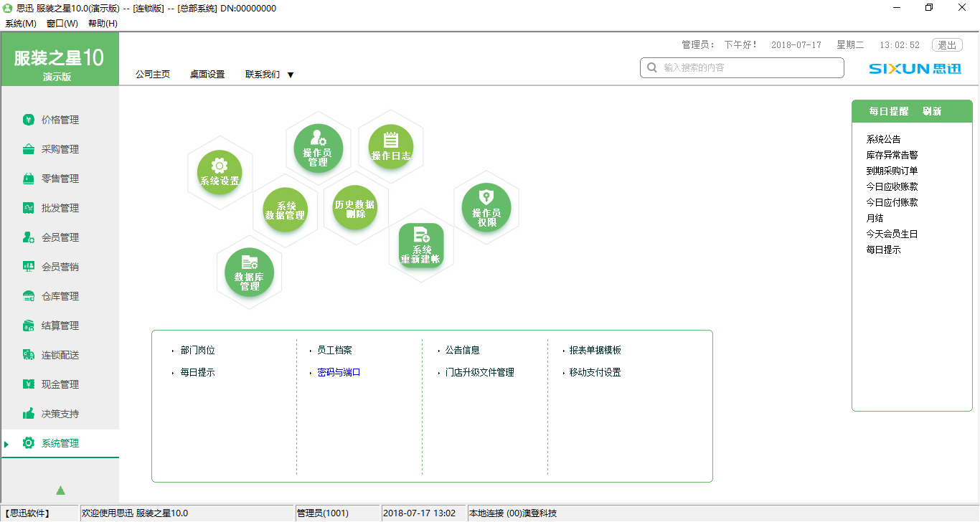Open the 历史数据删除 icon
Screen dimensions: 980x522
coord(355,207)
